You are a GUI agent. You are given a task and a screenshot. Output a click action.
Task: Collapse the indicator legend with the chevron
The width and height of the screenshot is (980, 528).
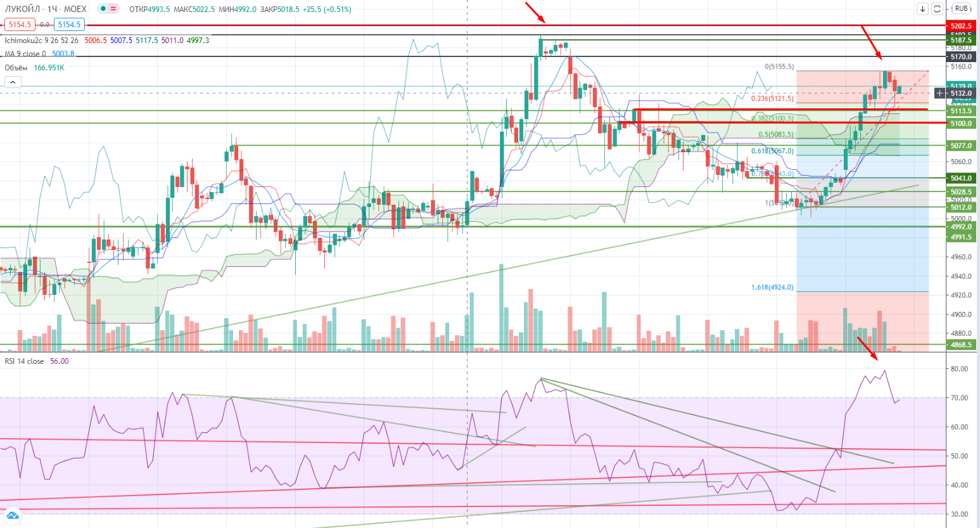(13, 82)
